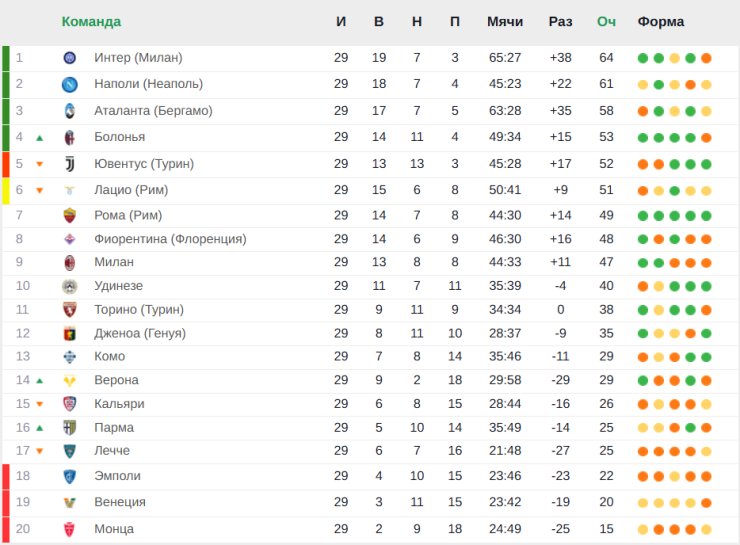The height and width of the screenshot is (545, 740).
Task: Sort table by the Команда column header
Action: click(91, 22)
